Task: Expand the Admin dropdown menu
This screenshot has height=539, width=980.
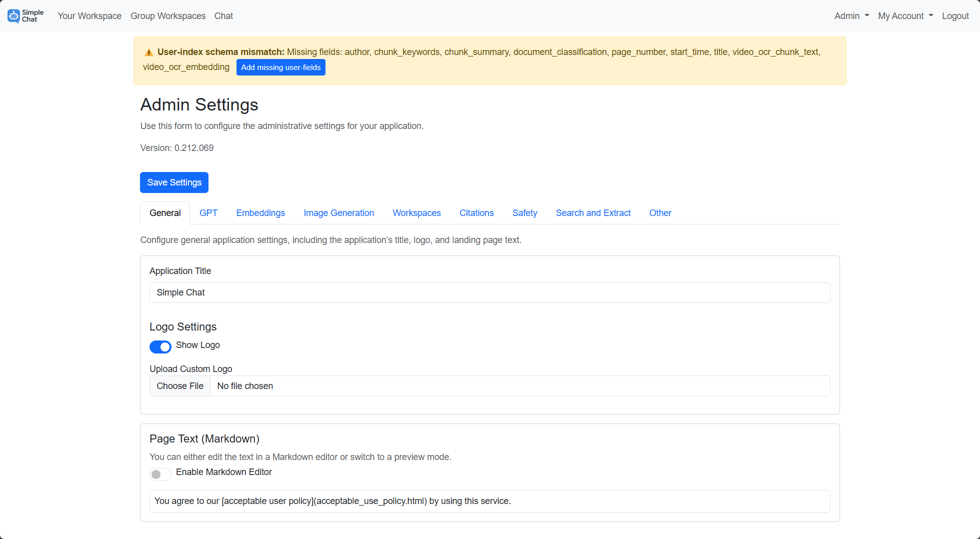Action: pos(851,16)
